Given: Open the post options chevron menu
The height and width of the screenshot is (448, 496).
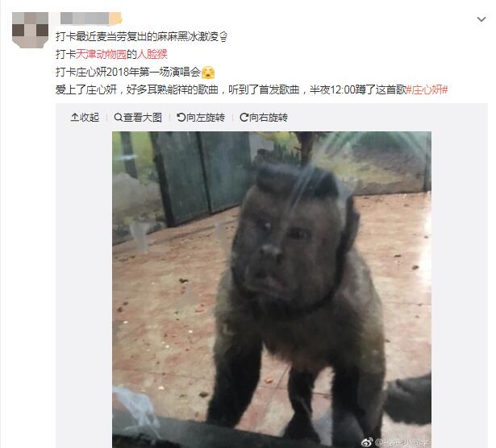Looking at the screenshot, I should click(x=481, y=19).
